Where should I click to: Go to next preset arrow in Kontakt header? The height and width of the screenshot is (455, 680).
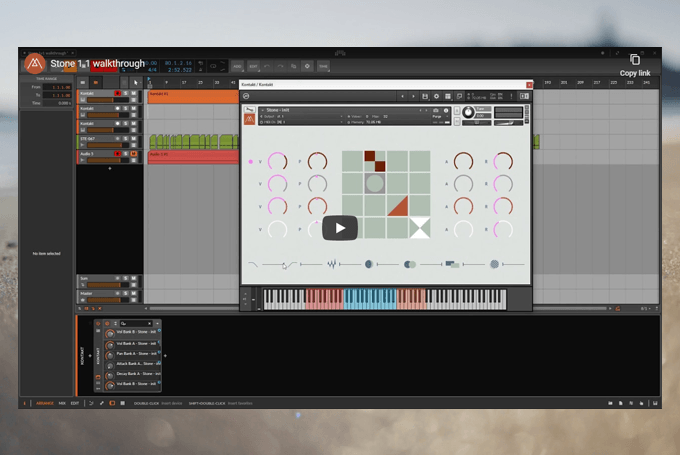point(413,96)
